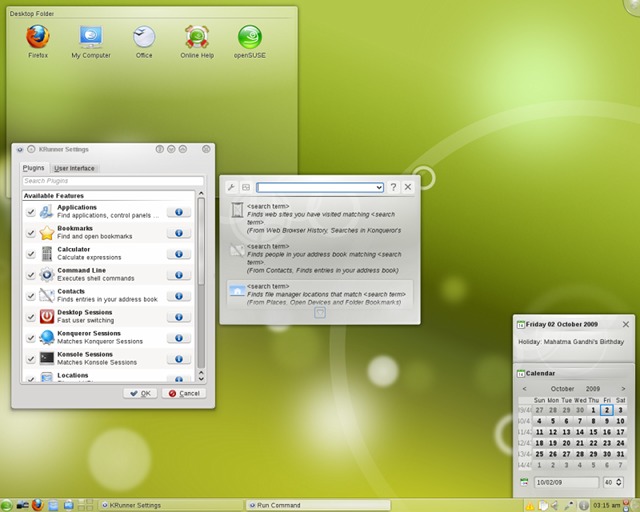Show info for the Bookmarks plugin
The height and width of the screenshot is (512, 640).
click(x=179, y=233)
